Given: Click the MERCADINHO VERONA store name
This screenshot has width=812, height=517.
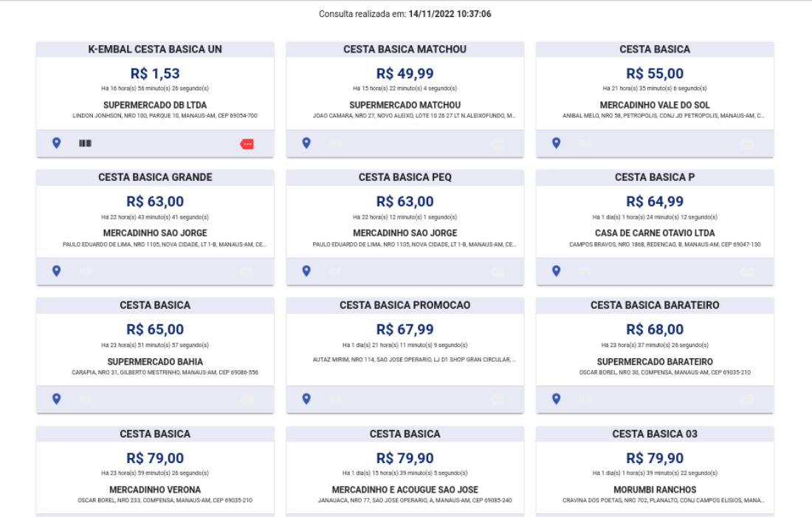Looking at the screenshot, I should tap(155, 489).
